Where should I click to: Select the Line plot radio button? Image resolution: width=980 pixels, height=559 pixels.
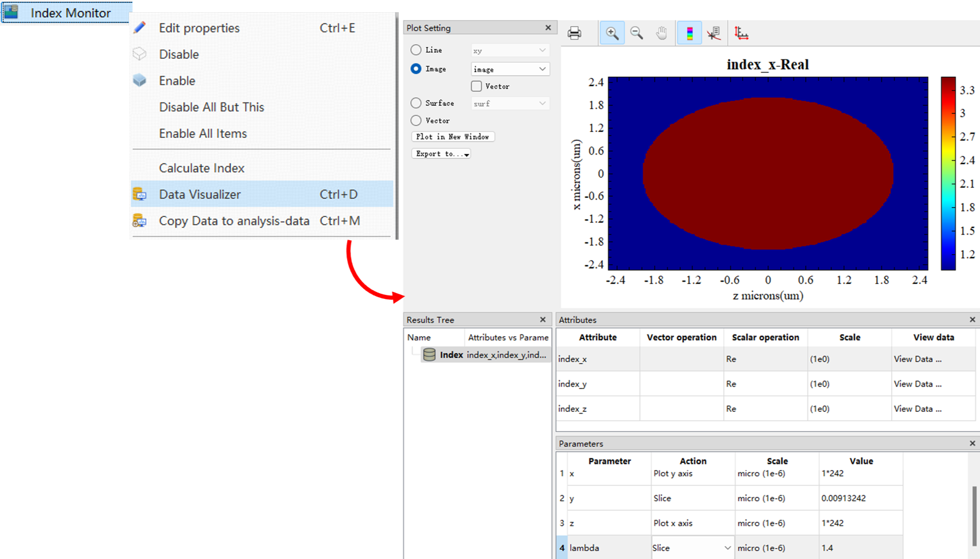tap(416, 50)
